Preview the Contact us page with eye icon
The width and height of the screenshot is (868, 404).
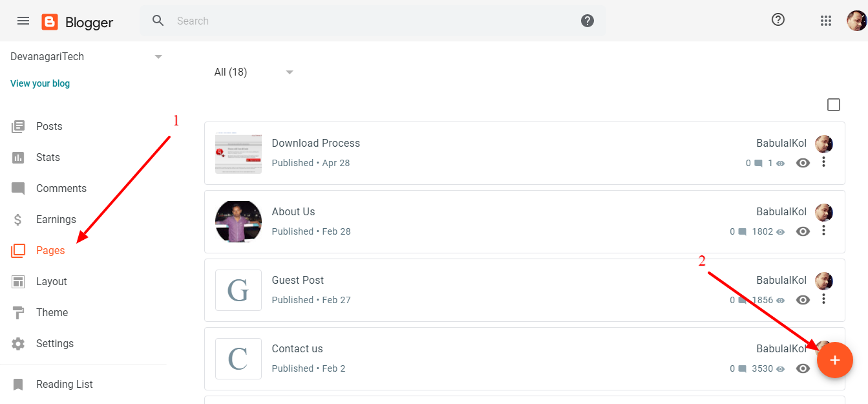[803, 368]
